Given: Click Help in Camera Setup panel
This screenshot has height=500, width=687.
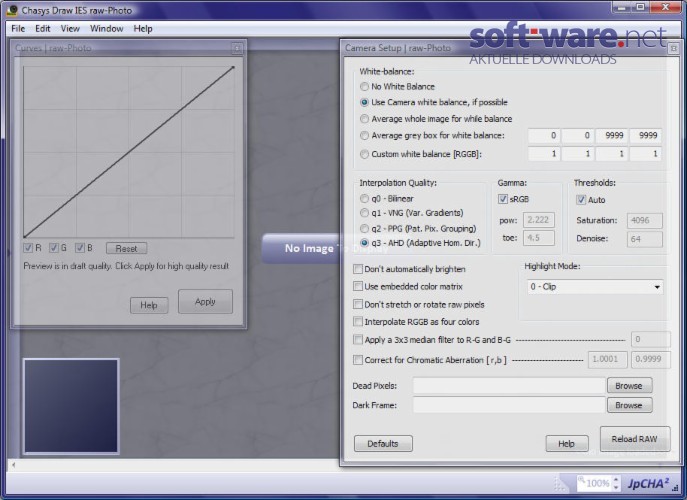Looking at the screenshot, I should point(566,443).
